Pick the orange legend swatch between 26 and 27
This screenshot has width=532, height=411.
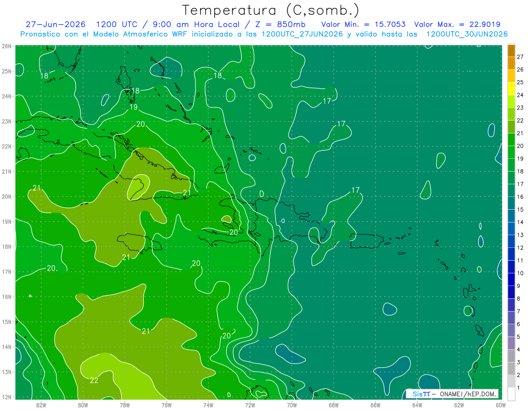511,63
